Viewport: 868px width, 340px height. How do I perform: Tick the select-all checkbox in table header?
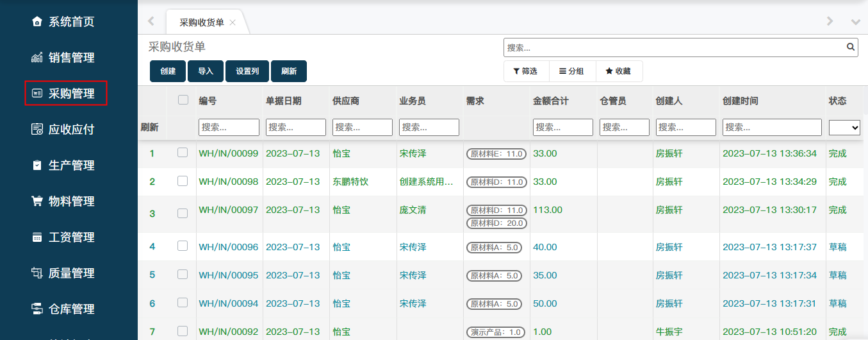[183, 100]
